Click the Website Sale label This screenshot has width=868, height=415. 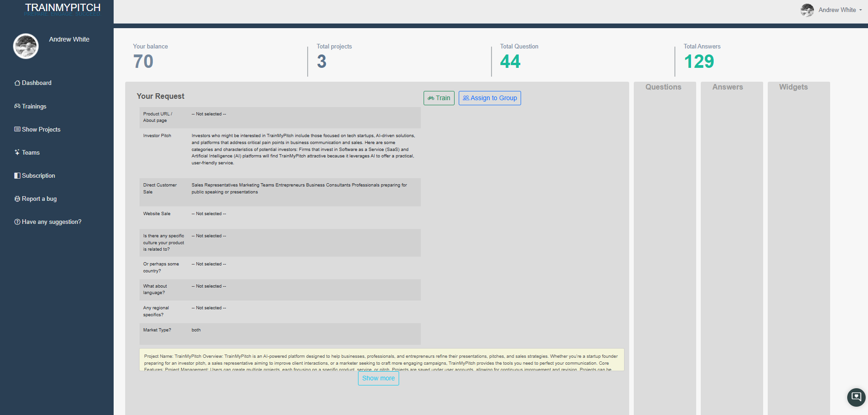coord(157,214)
